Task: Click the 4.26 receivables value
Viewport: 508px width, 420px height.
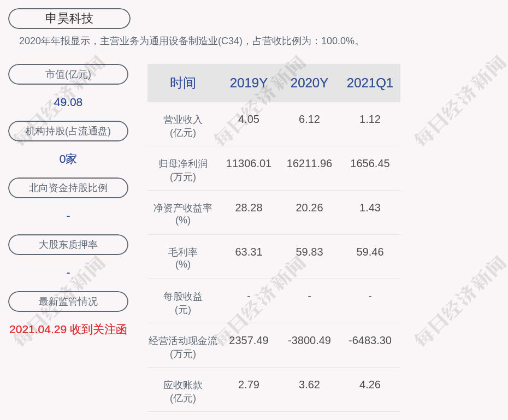Action: pos(370,384)
